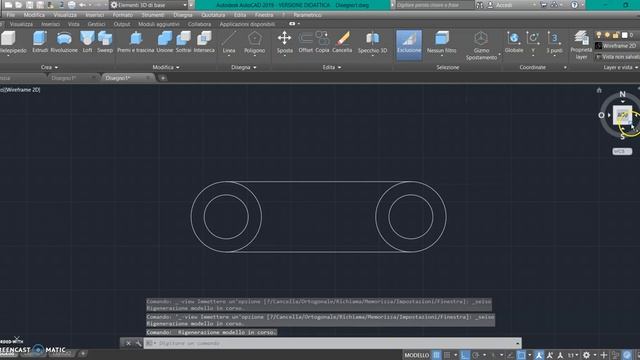Click the Accedi sign-in button
The image size is (640, 360).
[x=500, y=5]
